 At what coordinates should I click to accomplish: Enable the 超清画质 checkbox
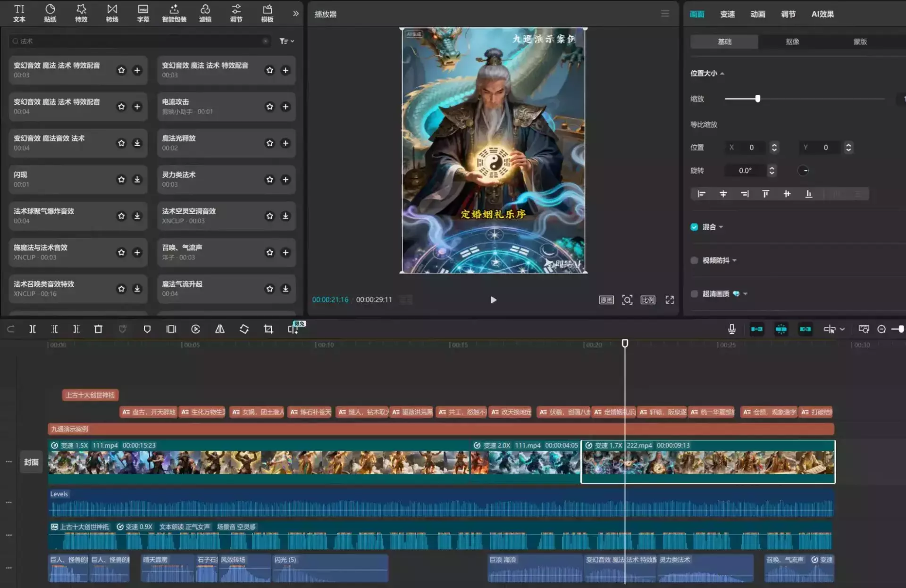click(x=694, y=294)
